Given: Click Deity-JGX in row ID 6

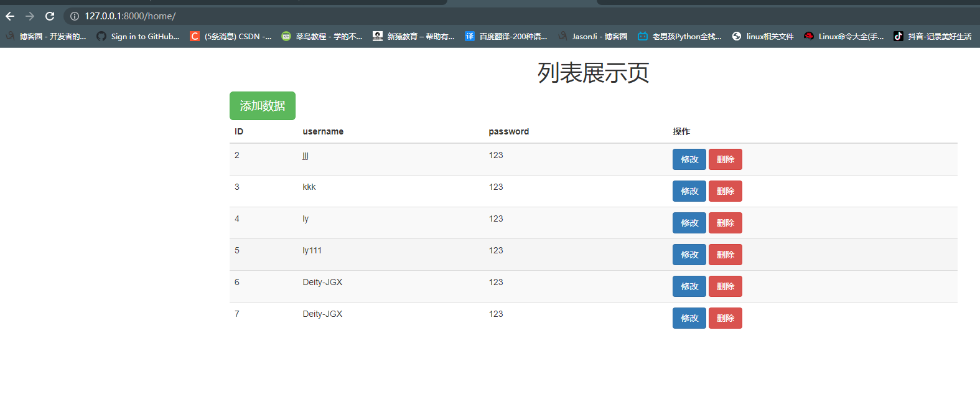Looking at the screenshot, I should pyautogui.click(x=322, y=282).
